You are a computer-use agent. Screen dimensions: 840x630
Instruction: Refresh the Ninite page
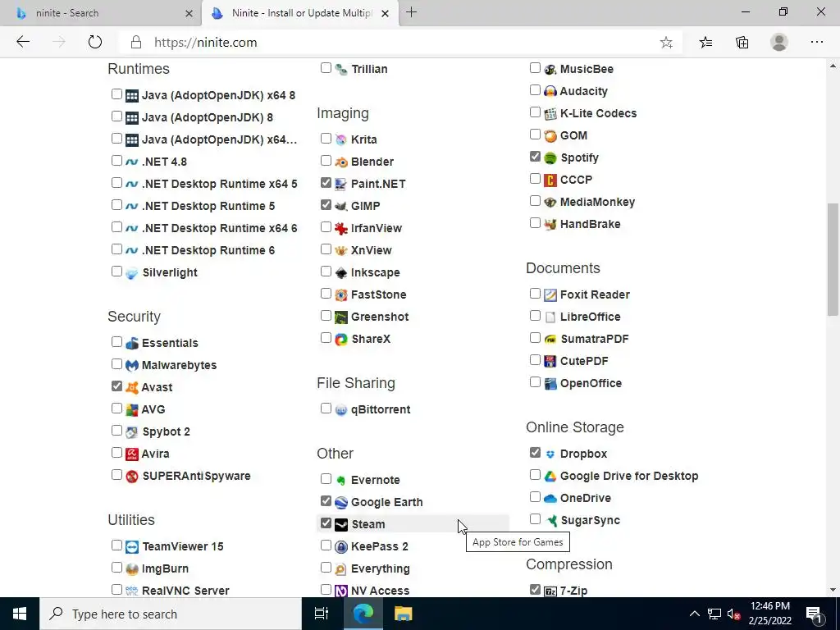tap(95, 42)
